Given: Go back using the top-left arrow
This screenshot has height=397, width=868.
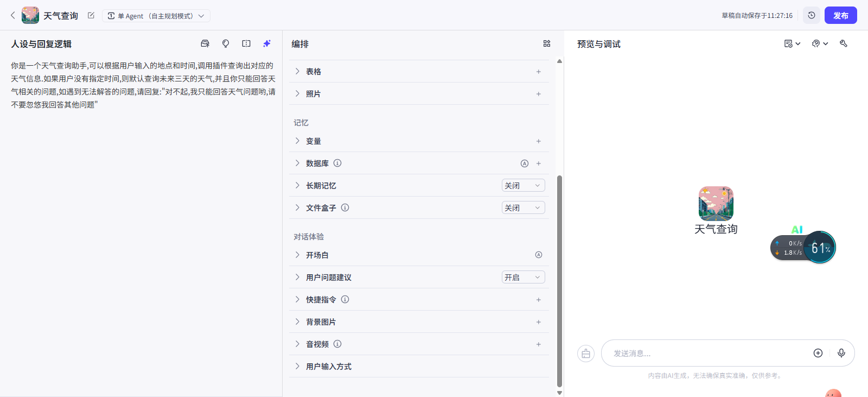Looking at the screenshot, I should (x=13, y=15).
